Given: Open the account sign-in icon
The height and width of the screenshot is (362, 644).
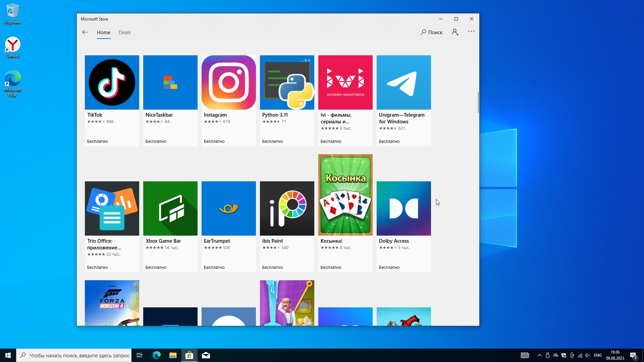Looking at the screenshot, I should click(x=455, y=32).
